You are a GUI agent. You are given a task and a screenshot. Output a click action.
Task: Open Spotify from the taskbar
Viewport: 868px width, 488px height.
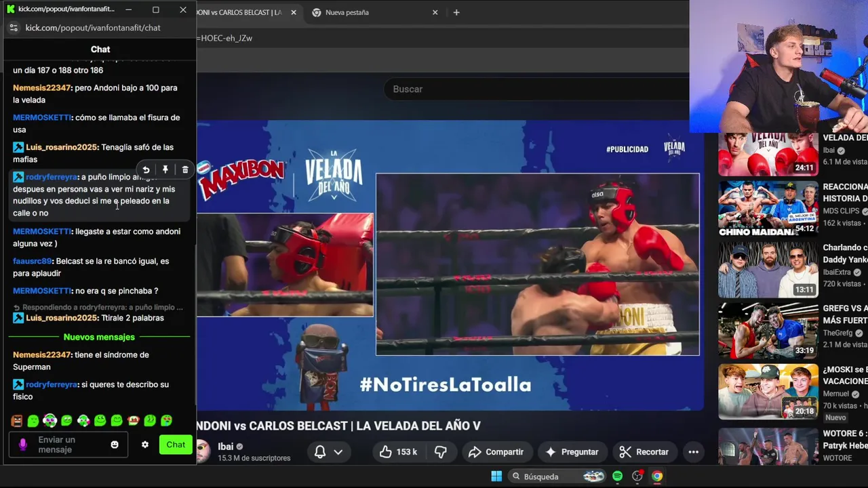pos(617,476)
